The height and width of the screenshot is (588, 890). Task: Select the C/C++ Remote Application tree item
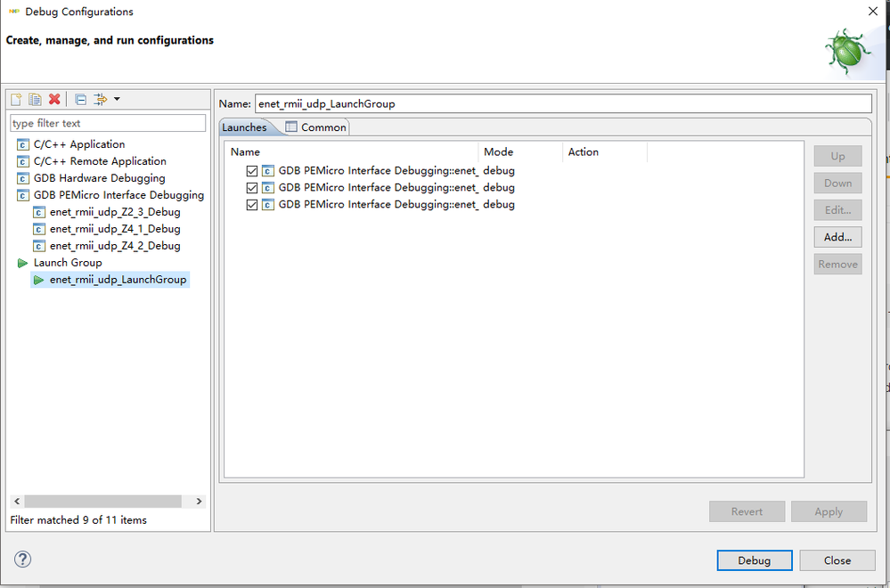click(x=100, y=162)
